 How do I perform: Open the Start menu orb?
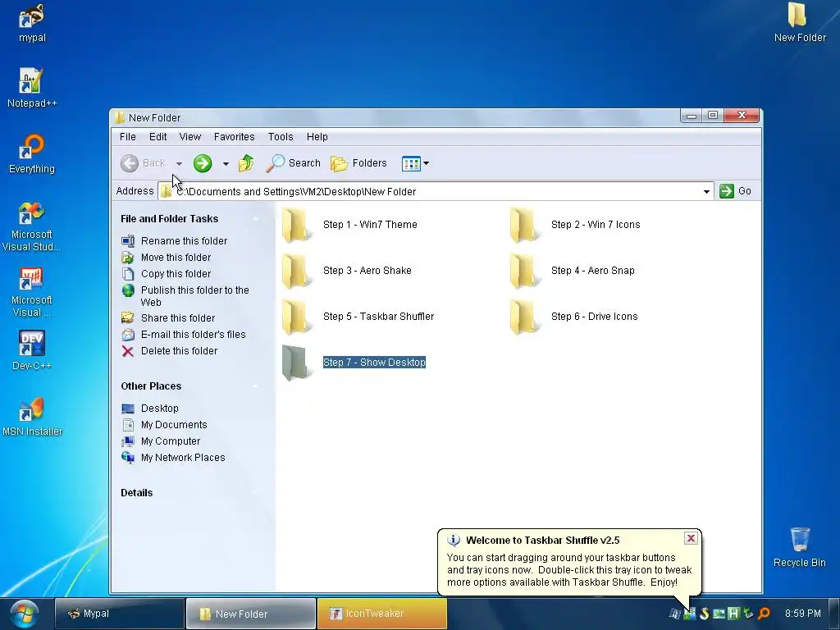click(24, 614)
